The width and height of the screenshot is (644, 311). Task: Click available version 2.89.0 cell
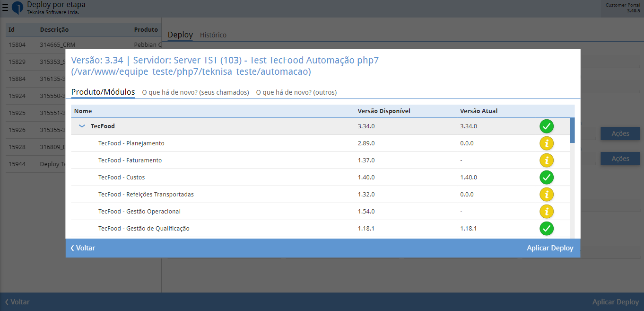(x=366, y=143)
